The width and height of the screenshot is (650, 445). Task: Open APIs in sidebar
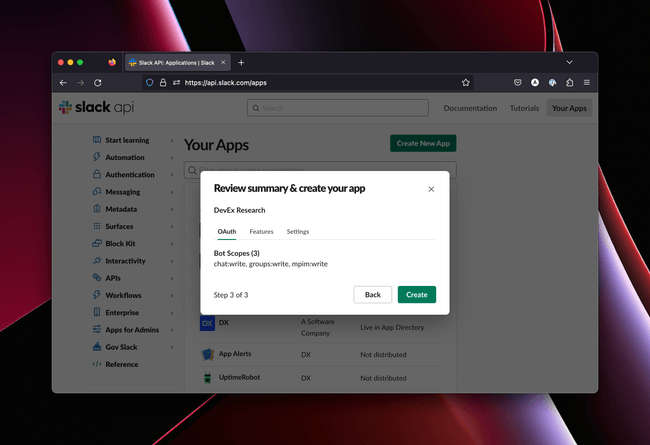pyautogui.click(x=113, y=278)
